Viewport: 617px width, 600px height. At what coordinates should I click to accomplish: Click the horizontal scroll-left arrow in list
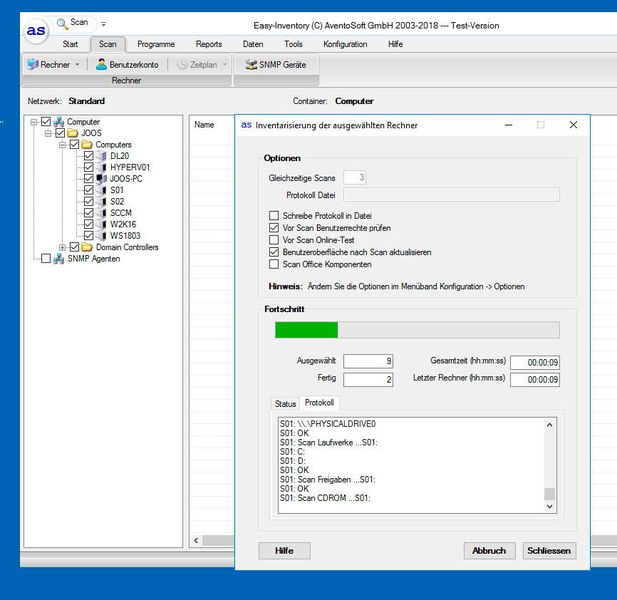[x=196, y=541]
